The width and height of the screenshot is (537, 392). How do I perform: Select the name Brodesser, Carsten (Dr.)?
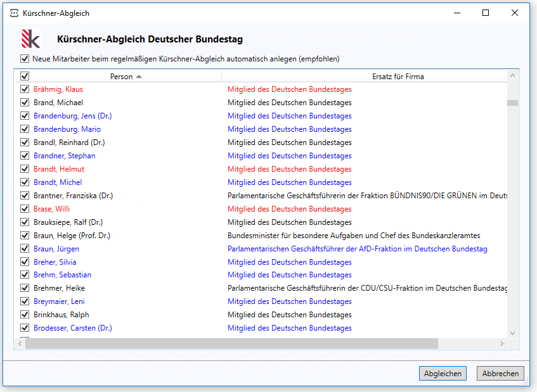click(x=73, y=328)
